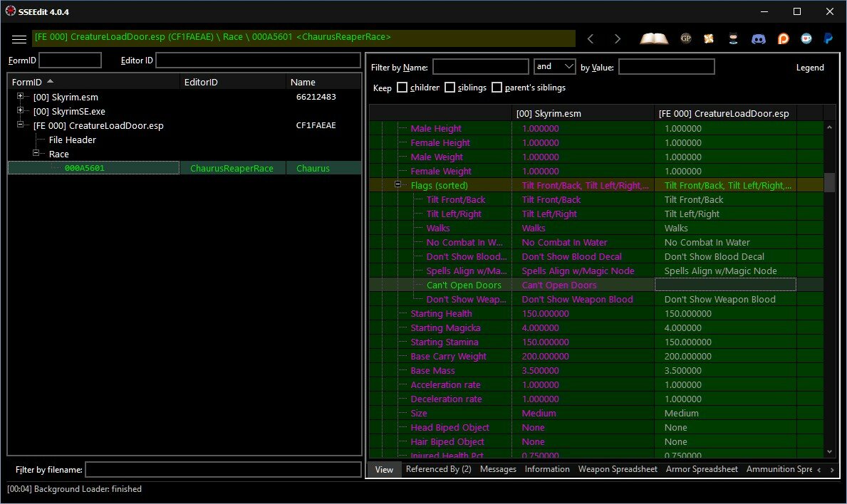Image resolution: width=847 pixels, height=504 pixels.
Task: Open the Weapon Spreadsheet tab
Action: [x=618, y=469]
